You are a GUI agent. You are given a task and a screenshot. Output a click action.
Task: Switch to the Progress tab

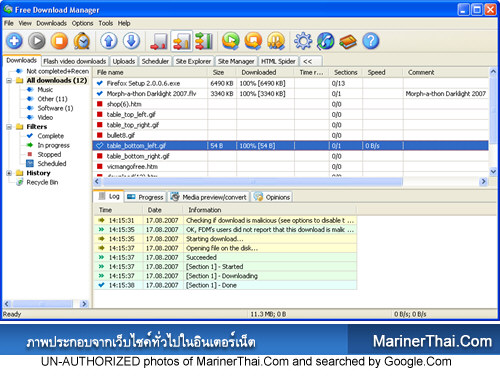point(145,197)
